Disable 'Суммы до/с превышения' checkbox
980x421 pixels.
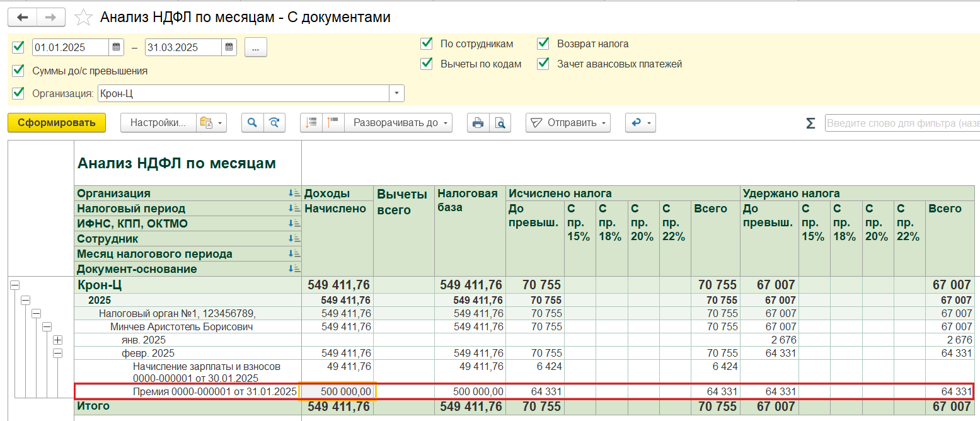pyautogui.click(x=18, y=71)
